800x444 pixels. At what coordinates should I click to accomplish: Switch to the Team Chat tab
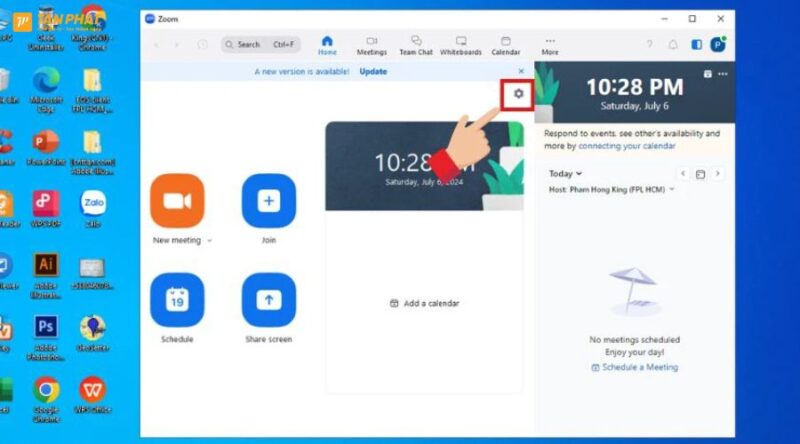click(415, 45)
